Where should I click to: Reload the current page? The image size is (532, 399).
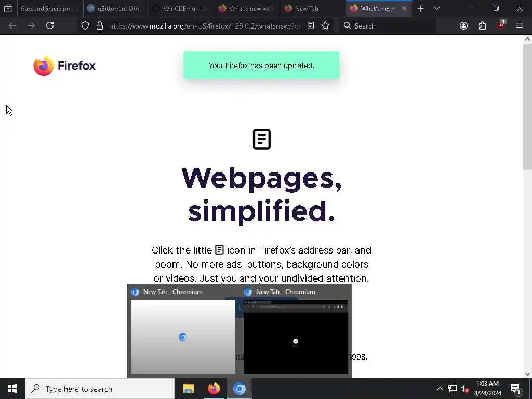50,26
